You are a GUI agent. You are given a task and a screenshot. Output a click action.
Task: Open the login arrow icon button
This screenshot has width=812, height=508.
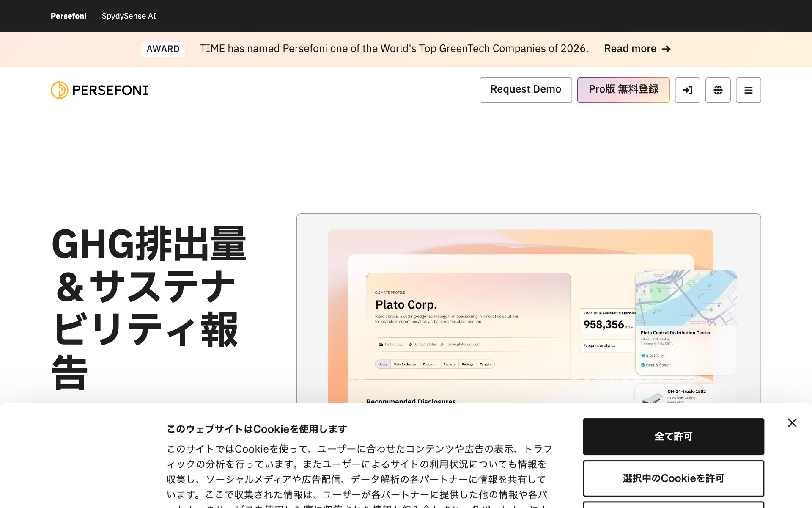tap(687, 90)
